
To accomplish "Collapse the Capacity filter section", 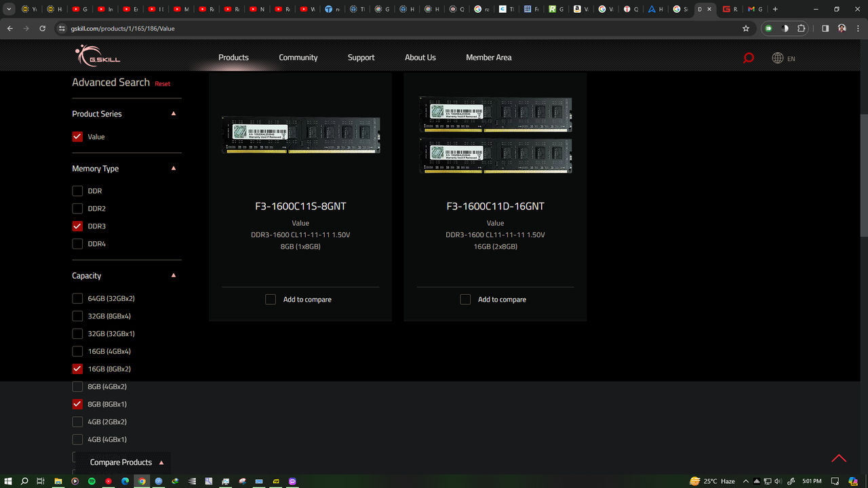I will pos(174,275).
